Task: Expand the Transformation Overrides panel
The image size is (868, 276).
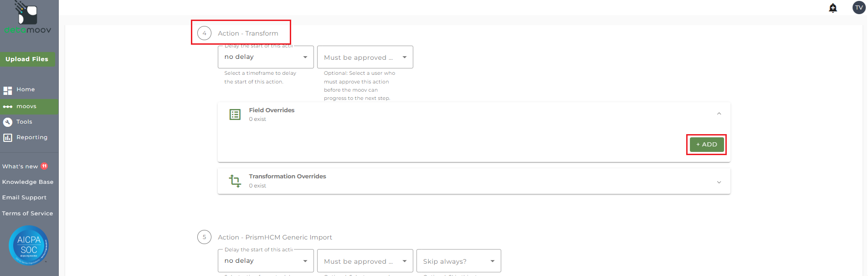Action: point(719,182)
